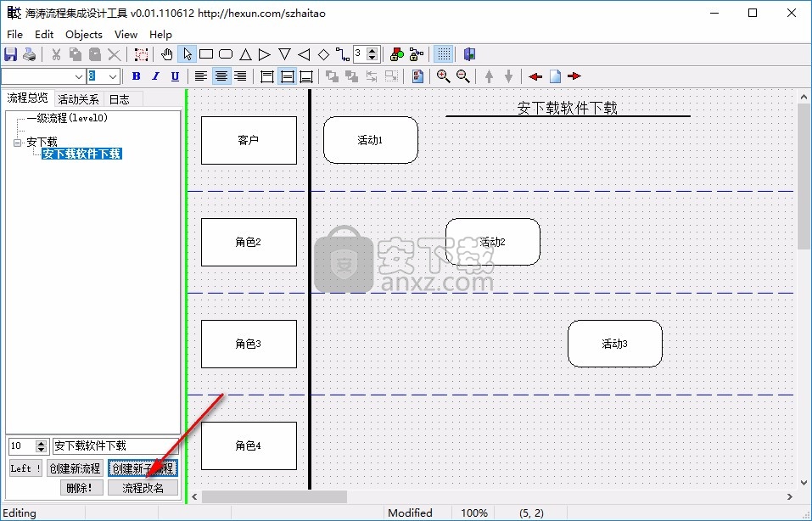The image size is (812, 521).
Task: Open the Objects menu
Action: coord(84,34)
